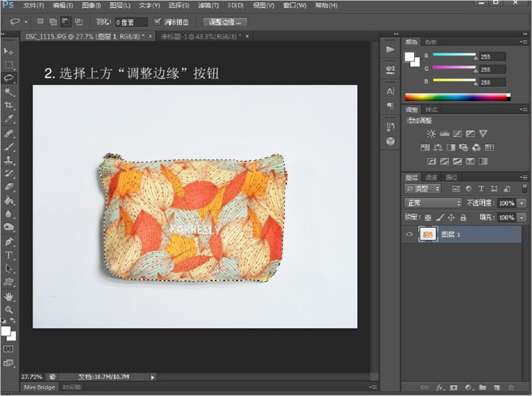This screenshot has height=396, width=532.
Task: Open the 类型 layer filter dropdown
Action: coord(423,189)
